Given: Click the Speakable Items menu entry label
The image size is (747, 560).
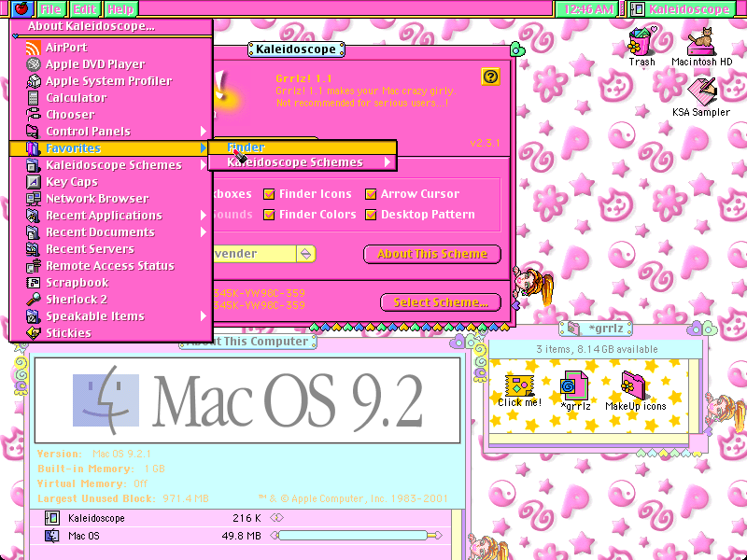Looking at the screenshot, I should (95, 316).
